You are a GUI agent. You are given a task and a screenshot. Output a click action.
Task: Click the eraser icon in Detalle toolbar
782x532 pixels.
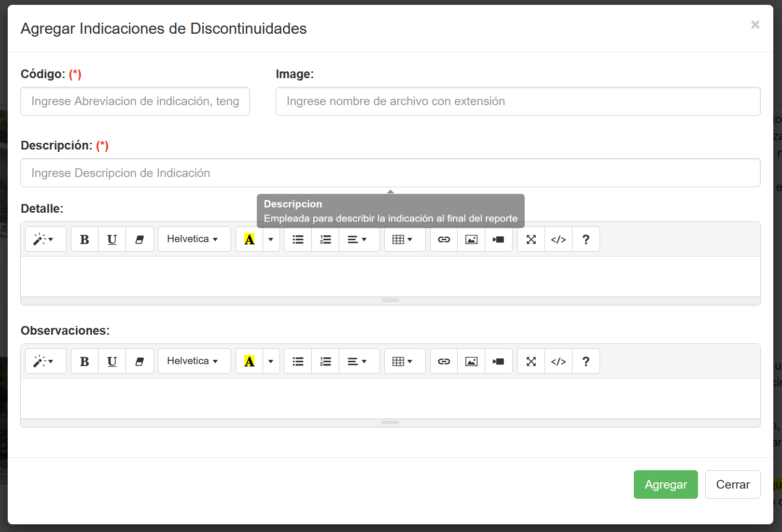(x=140, y=239)
